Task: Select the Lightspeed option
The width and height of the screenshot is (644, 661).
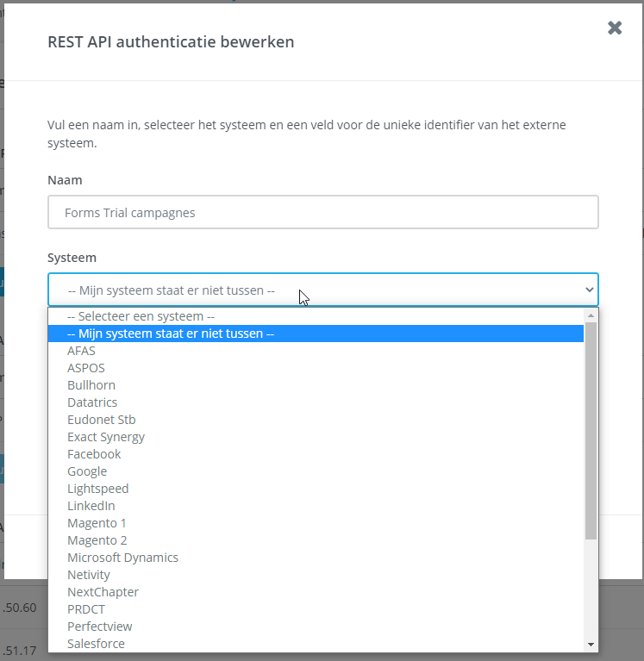Action: click(x=97, y=489)
